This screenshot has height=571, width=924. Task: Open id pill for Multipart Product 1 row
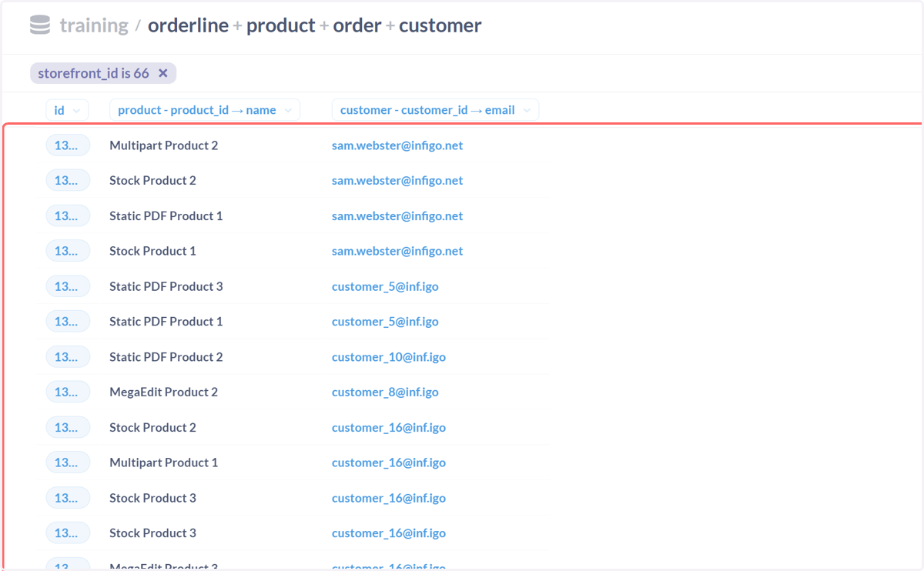(x=68, y=463)
